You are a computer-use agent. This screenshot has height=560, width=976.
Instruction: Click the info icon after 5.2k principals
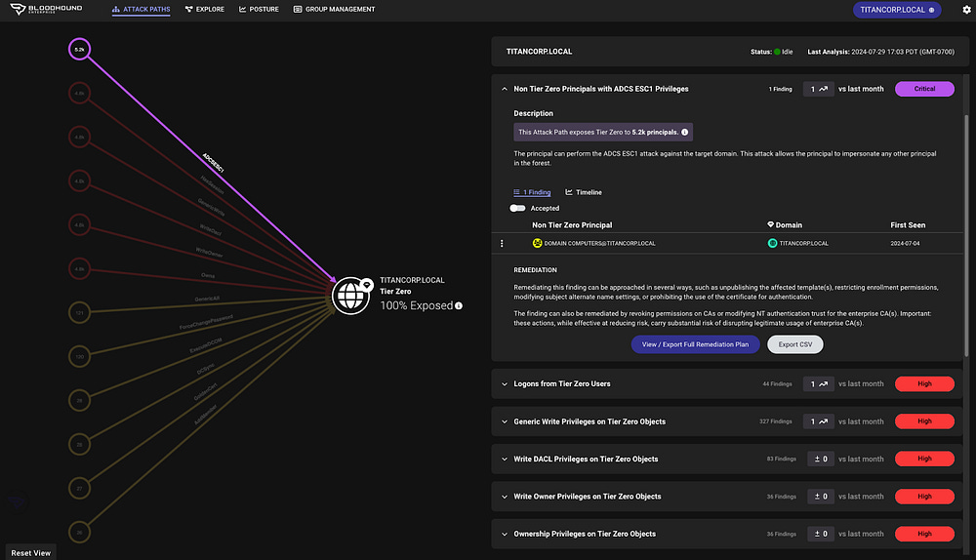coord(685,132)
